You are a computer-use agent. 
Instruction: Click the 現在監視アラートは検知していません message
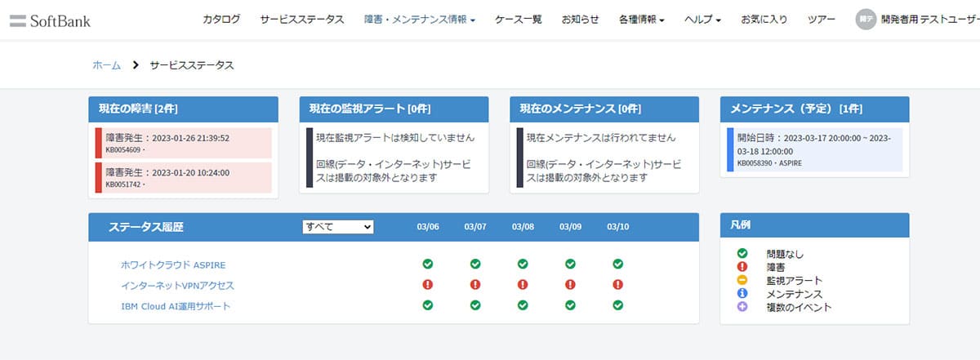coord(395,137)
